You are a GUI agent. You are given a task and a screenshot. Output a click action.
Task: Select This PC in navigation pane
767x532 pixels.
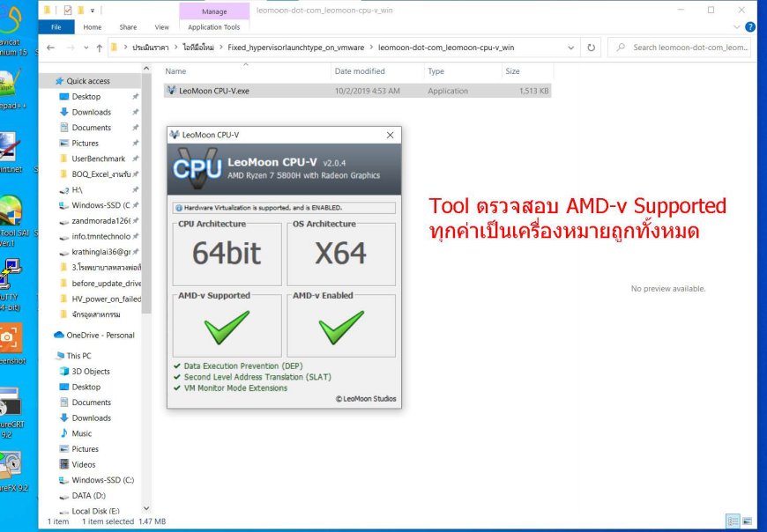click(78, 356)
